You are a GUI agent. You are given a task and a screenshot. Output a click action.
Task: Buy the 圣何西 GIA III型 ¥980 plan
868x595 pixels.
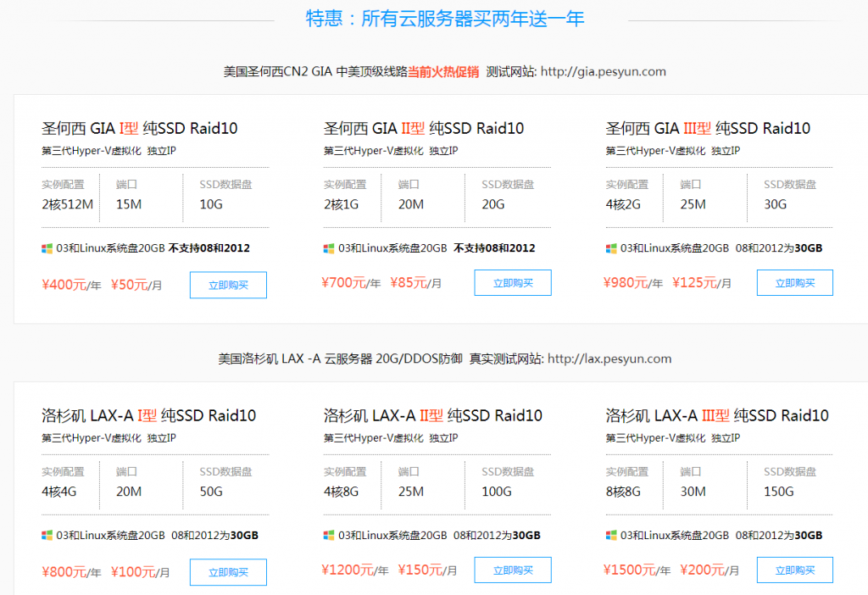[x=794, y=283]
